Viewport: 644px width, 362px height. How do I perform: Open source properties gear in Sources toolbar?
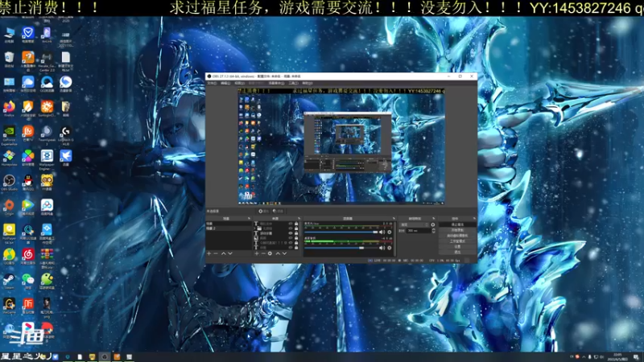(x=270, y=253)
